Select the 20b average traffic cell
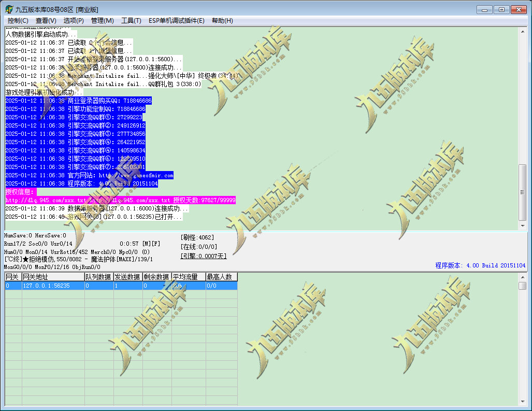The height and width of the screenshot is (411, 532). [189, 286]
